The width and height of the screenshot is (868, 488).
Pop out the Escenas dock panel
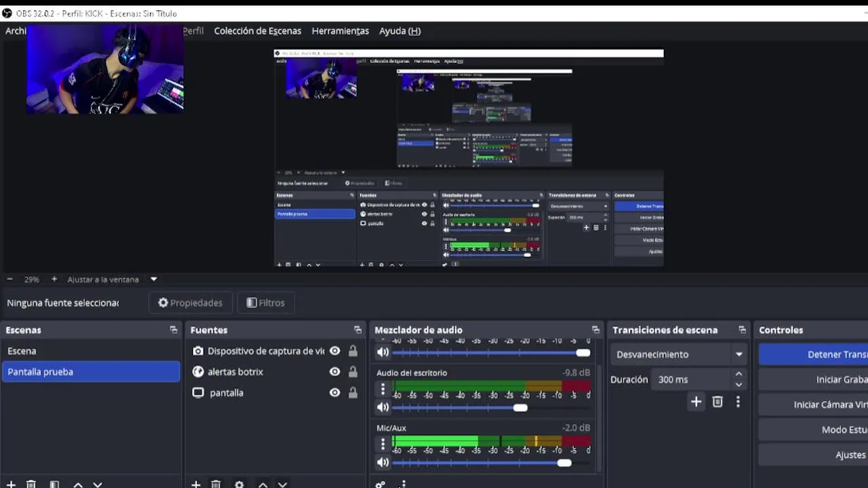tap(174, 330)
